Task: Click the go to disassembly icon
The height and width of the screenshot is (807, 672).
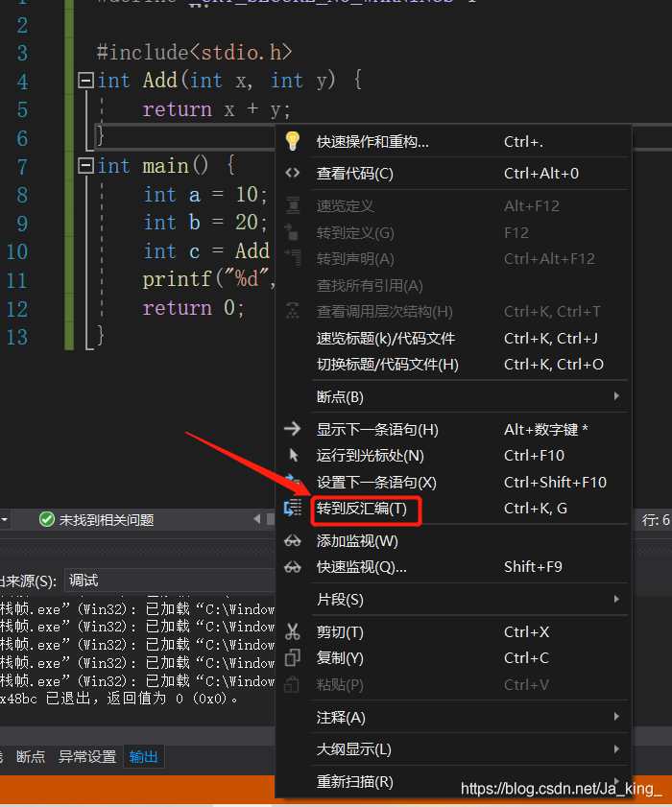Action: pos(293,508)
